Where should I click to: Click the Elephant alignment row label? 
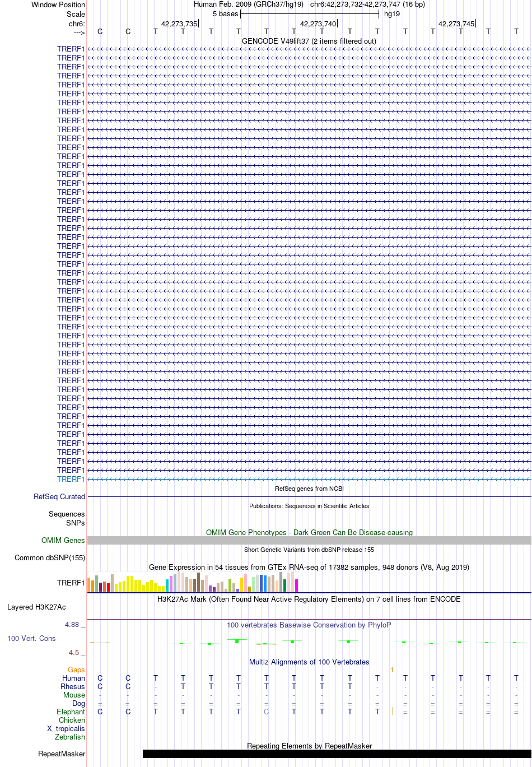71,712
